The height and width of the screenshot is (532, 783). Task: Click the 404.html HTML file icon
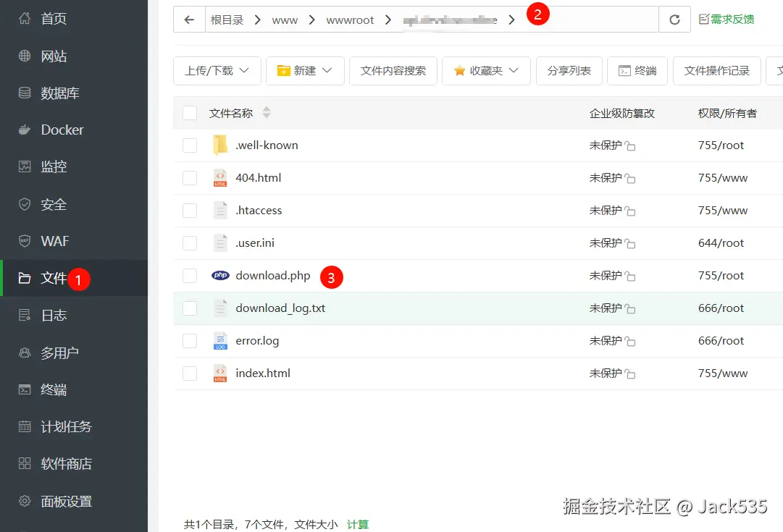pos(220,178)
